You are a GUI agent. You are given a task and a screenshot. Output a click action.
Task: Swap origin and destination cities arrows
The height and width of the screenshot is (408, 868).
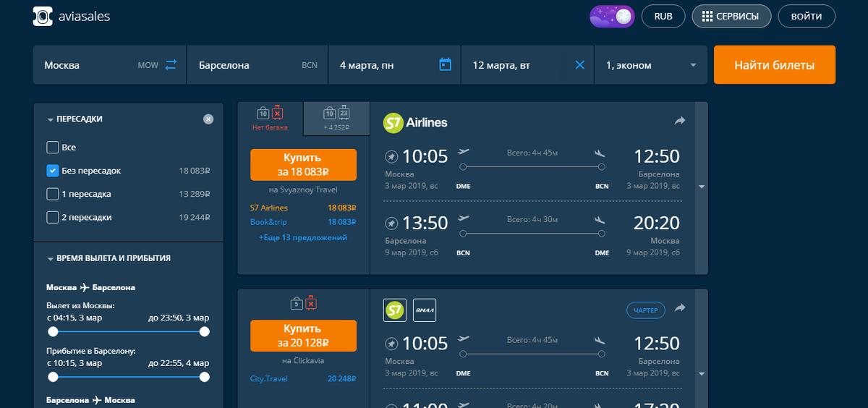(171, 65)
